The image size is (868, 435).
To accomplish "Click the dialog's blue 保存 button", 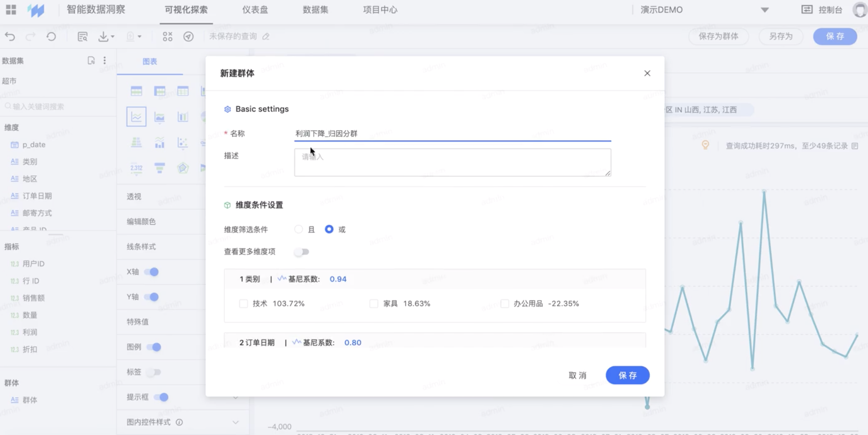I will [628, 376].
